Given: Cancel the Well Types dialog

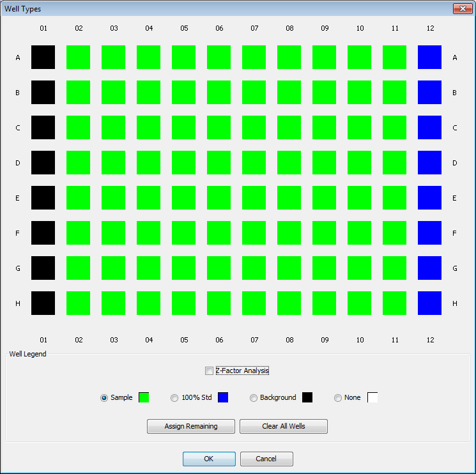Looking at the screenshot, I should tap(266, 459).
